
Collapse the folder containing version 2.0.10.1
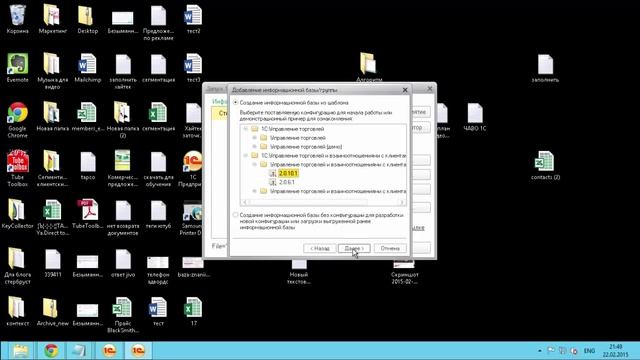click(255, 164)
